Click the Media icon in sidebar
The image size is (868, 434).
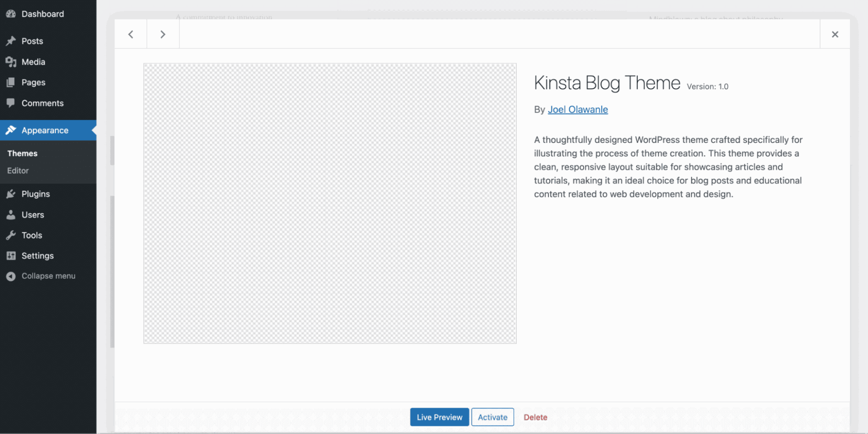tap(11, 62)
